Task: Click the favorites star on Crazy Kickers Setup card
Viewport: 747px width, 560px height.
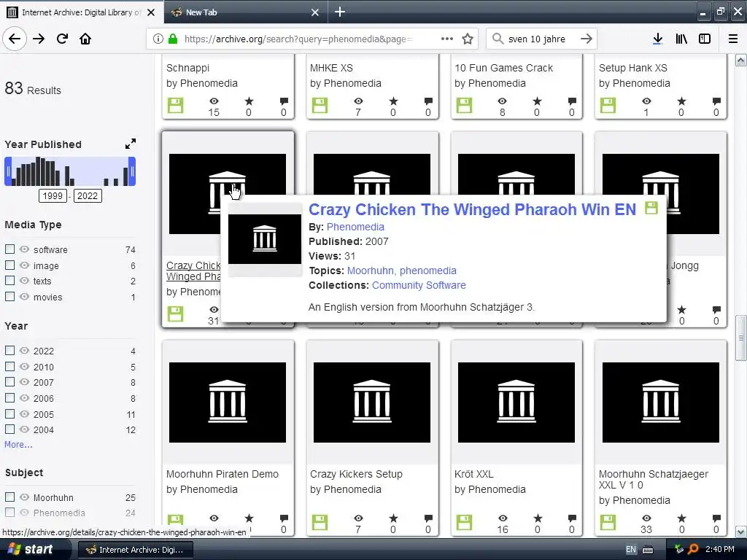Action: pyautogui.click(x=393, y=518)
